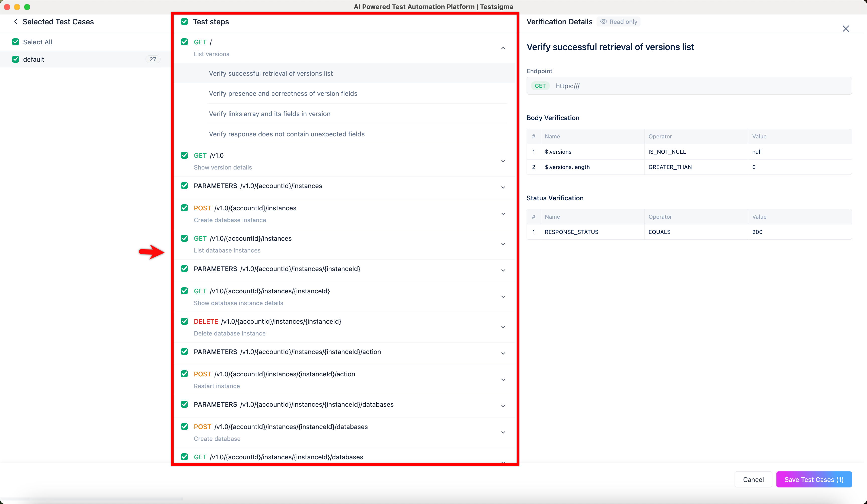This screenshot has height=504, width=867.
Task: Click the horizontal scrollbar at bottom left
Action: tap(91, 499)
